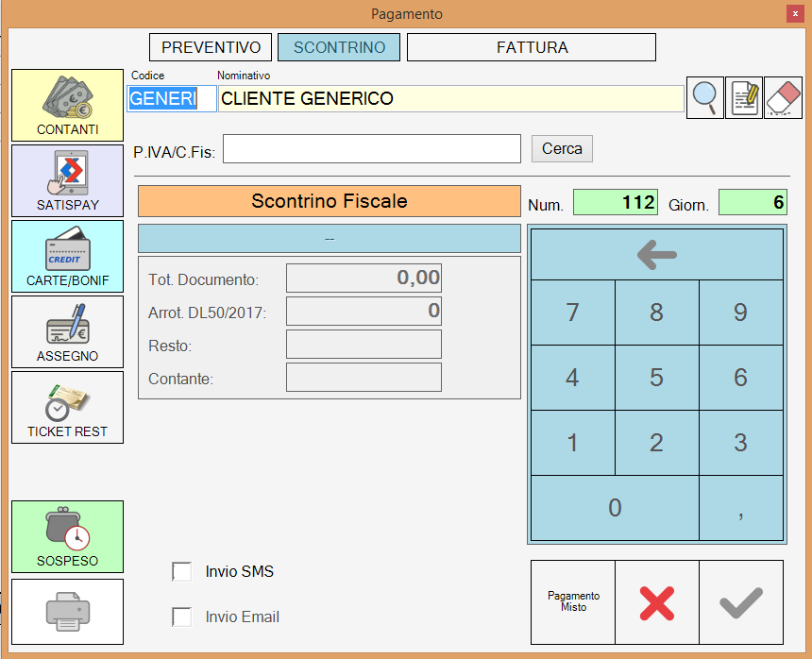Pick ASSEGNO check payment method
812x659 pixels.
67,331
